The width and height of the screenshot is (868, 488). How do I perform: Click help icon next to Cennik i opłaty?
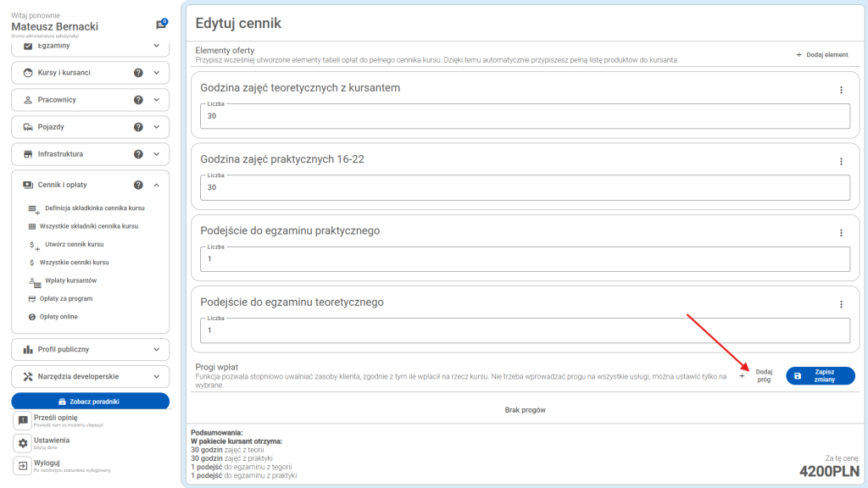[138, 185]
